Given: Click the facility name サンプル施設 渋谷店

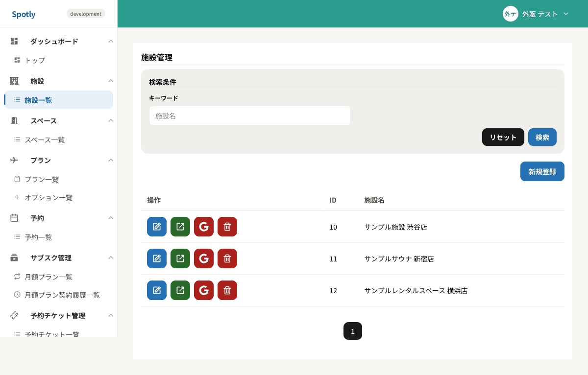Looking at the screenshot, I should coord(395,227).
